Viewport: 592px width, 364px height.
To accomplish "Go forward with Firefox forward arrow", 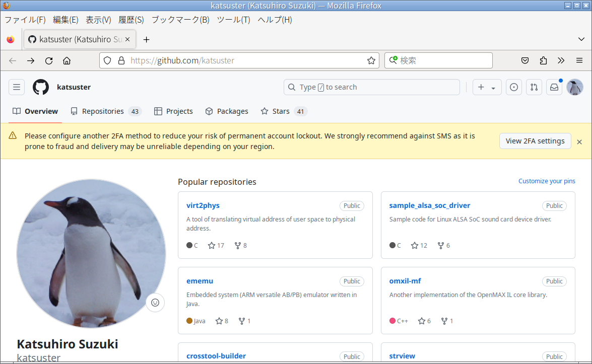I will coord(31,60).
